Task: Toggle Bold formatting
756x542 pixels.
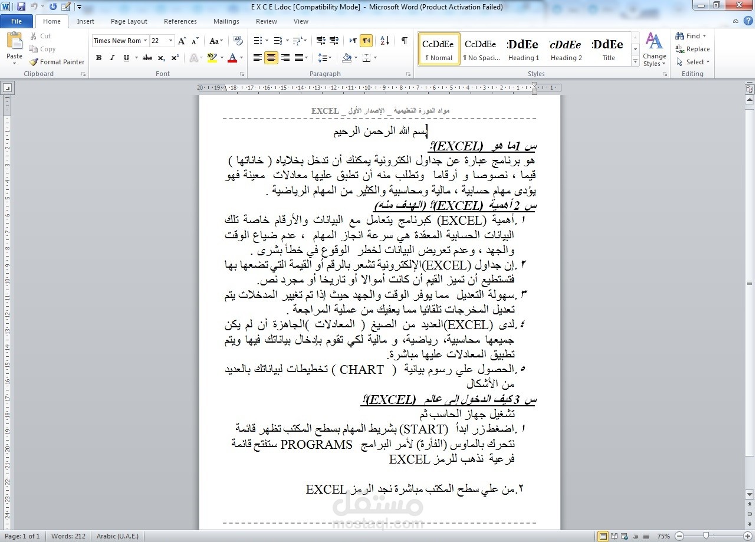Action: click(x=98, y=58)
